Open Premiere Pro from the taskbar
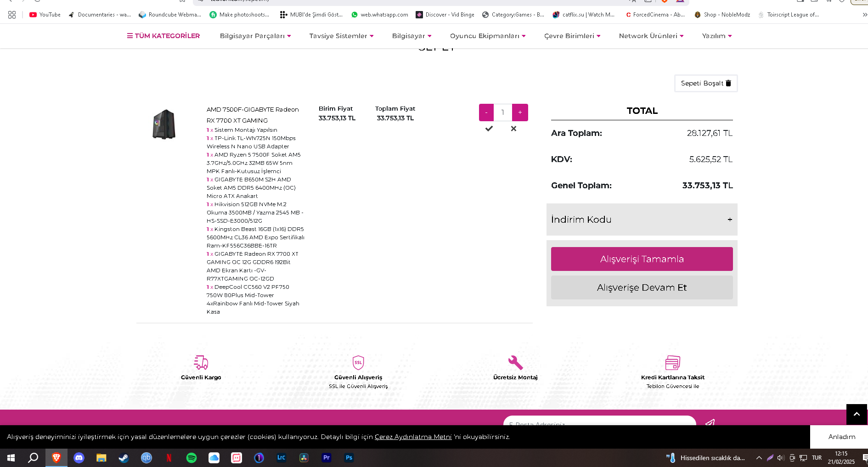The height and width of the screenshot is (467, 868). (x=327, y=458)
